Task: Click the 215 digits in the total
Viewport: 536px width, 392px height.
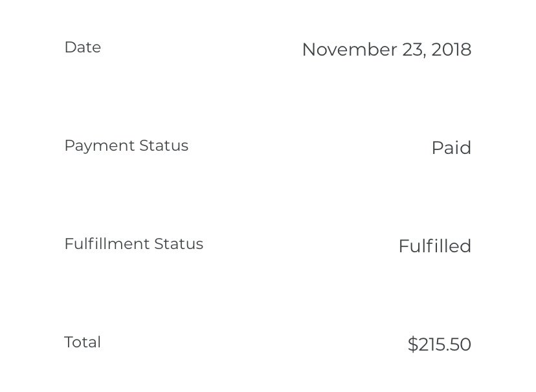Action: [x=430, y=344]
